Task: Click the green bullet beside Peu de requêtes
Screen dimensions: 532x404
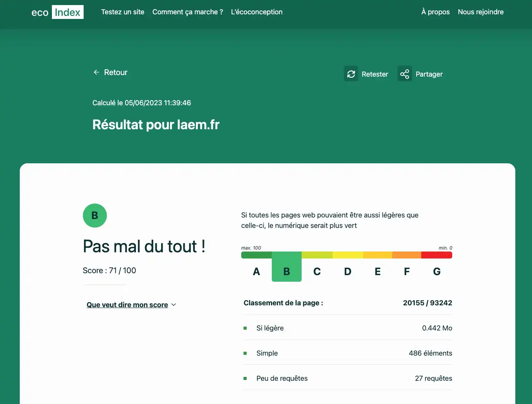Action: [x=245, y=378]
